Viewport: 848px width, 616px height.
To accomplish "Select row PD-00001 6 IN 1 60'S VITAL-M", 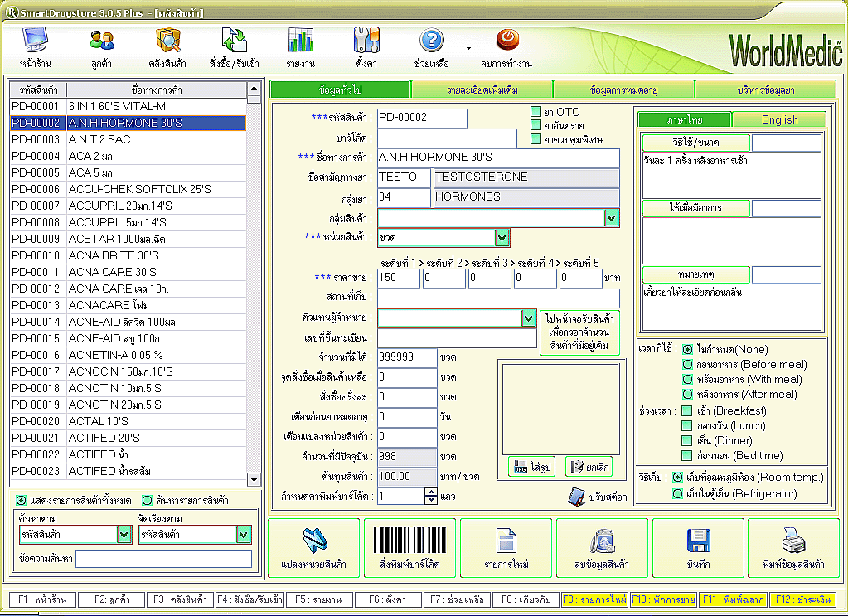I will coord(128,107).
